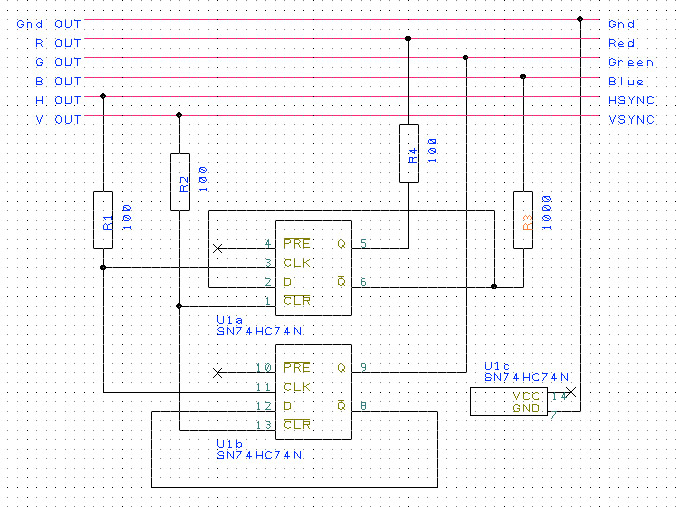Select resistor R1 symbol body

[x=104, y=219]
